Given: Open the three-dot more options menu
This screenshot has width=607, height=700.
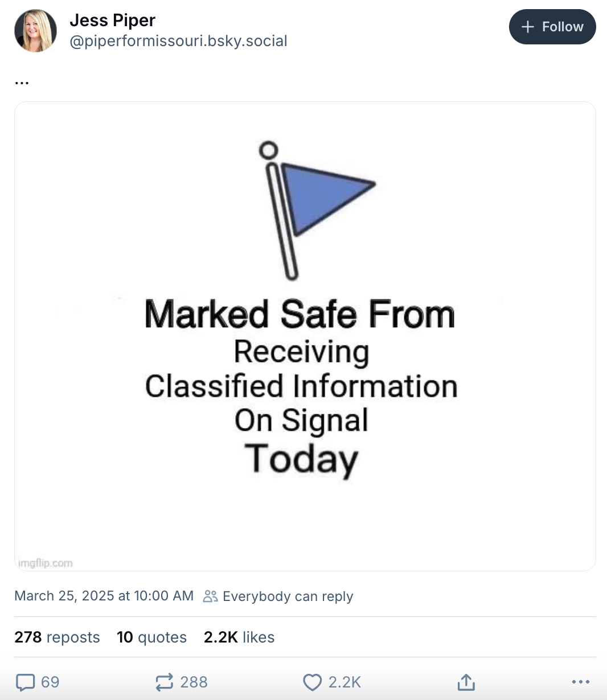Looking at the screenshot, I should tap(580, 682).
